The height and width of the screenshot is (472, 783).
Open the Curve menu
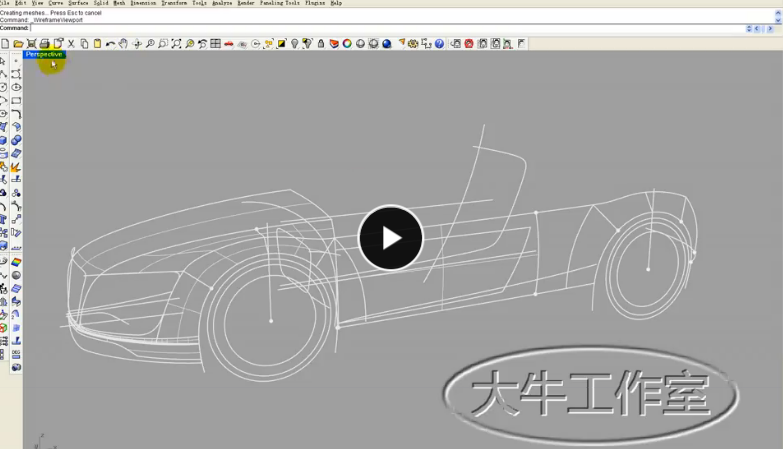(x=56, y=3)
